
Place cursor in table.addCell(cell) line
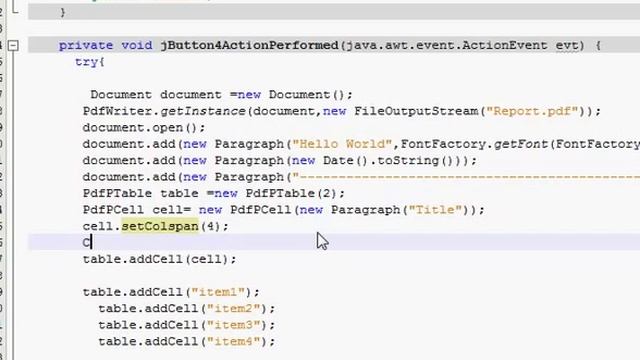coord(159,259)
